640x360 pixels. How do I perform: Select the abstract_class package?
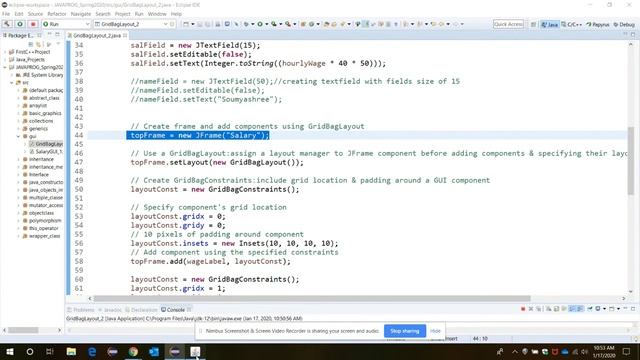click(x=44, y=98)
